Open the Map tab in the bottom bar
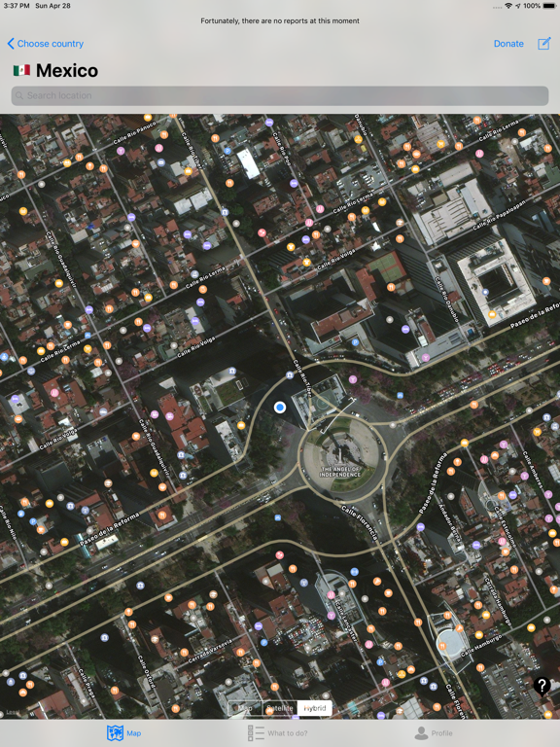Viewport: 560px width, 747px height. point(124,733)
